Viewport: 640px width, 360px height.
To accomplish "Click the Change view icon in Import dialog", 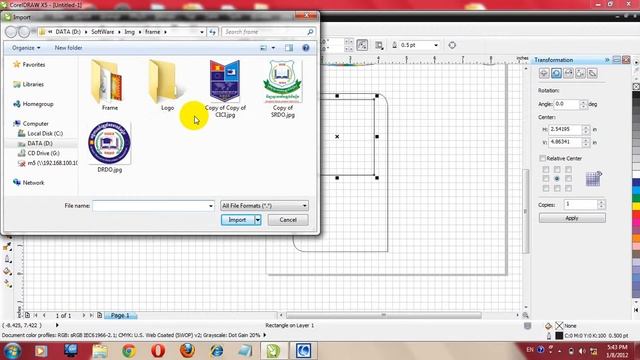I will tap(264, 48).
